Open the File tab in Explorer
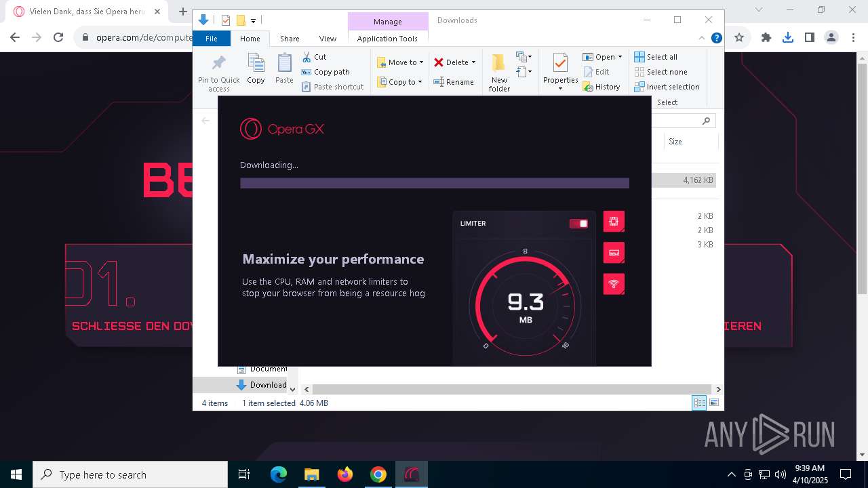Screen dimensions: 868x488 point(212,39)
